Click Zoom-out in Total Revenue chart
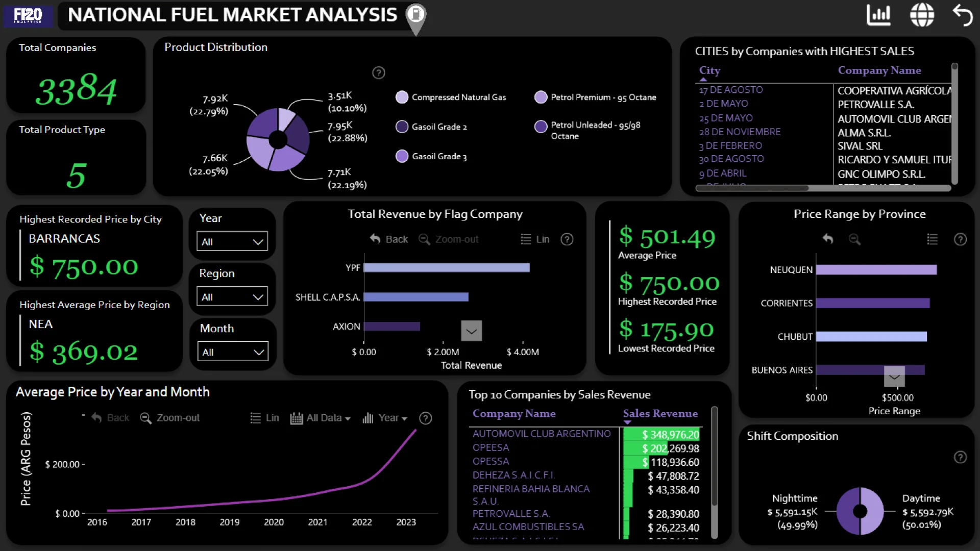The image size is (980, 551). pyautogui.click(x=449, y=239)
